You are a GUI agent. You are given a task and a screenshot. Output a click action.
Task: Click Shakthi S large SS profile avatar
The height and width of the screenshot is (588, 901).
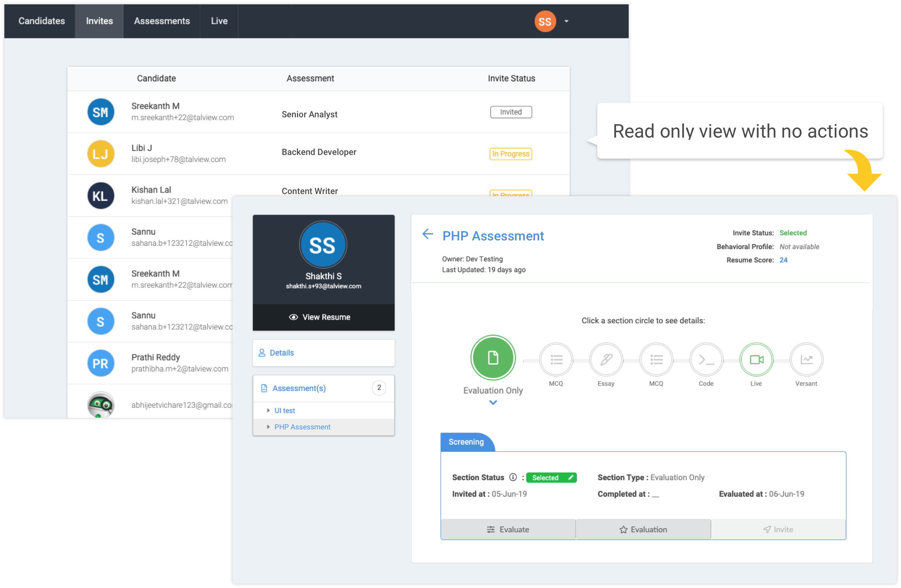tap(323, 245)
